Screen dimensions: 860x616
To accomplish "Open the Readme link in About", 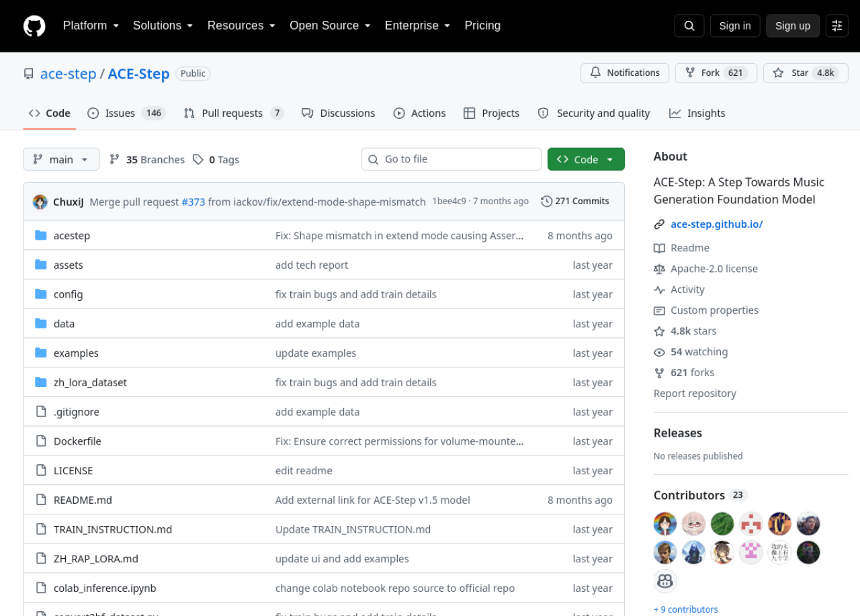I will tap(681, 248).
